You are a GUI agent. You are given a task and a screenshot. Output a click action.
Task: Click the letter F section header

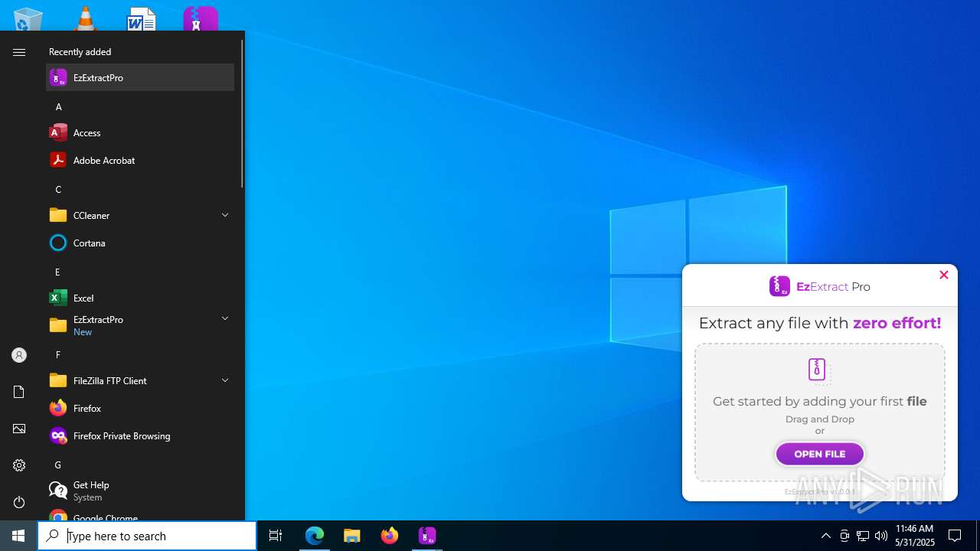click(x=58, y=354)
